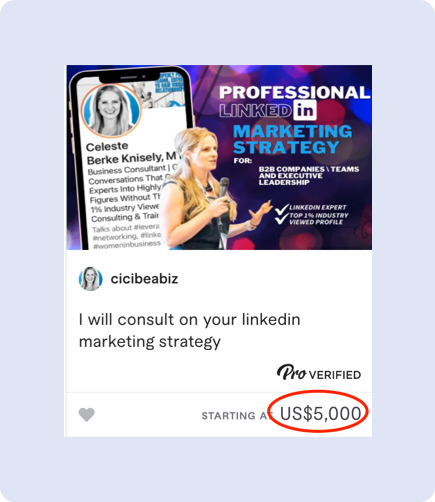The image size is (435, 502).
Task: Click the STARTING AT label
Action: [235, 416]
